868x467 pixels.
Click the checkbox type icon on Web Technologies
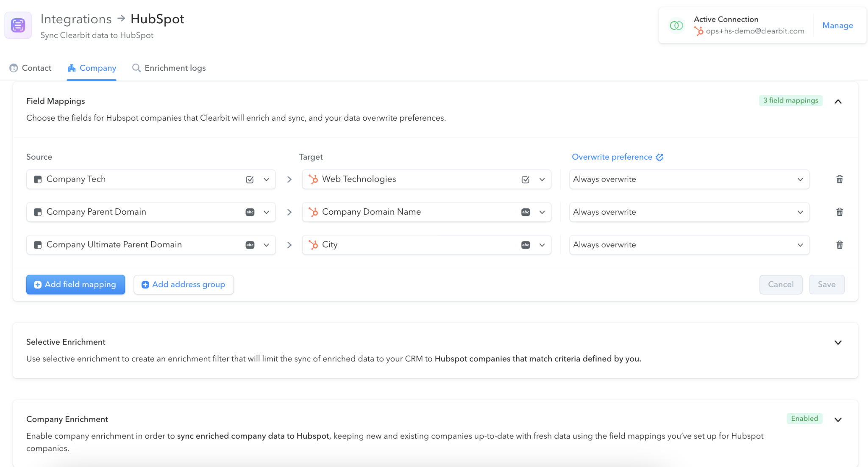(526, 180)
